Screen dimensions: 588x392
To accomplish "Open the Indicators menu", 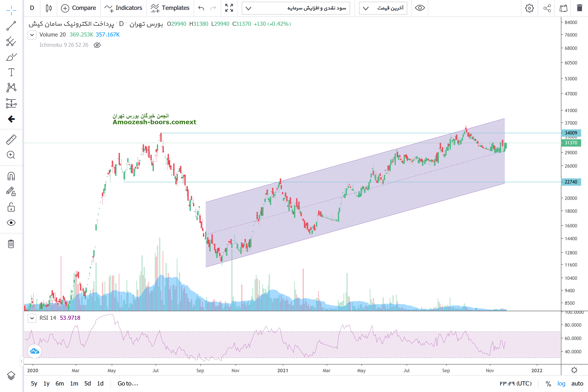I will pyautogui.click(x=123, y=8).
